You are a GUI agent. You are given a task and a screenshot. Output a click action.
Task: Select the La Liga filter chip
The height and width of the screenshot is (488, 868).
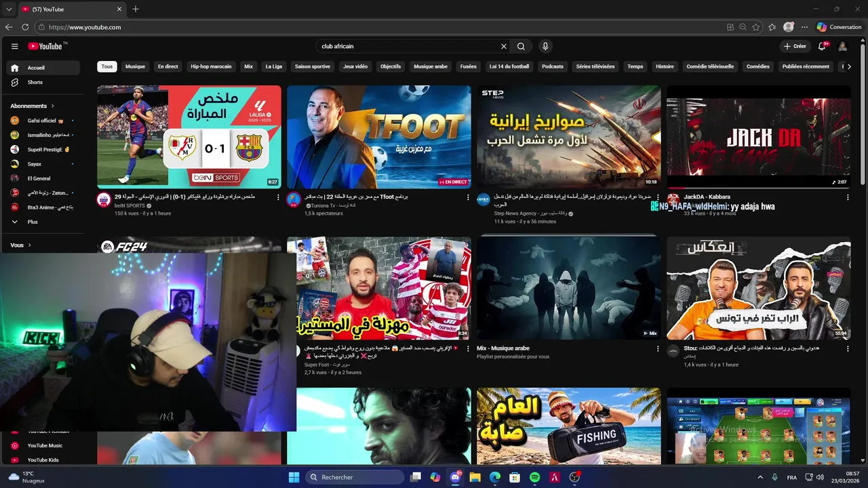click(x=273, y=66)
